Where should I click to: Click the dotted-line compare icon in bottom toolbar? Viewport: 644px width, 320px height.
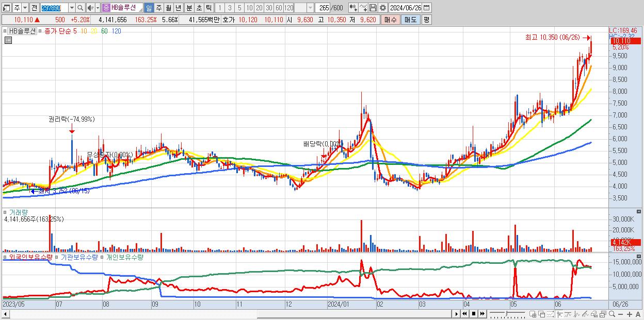coord(550,314)
